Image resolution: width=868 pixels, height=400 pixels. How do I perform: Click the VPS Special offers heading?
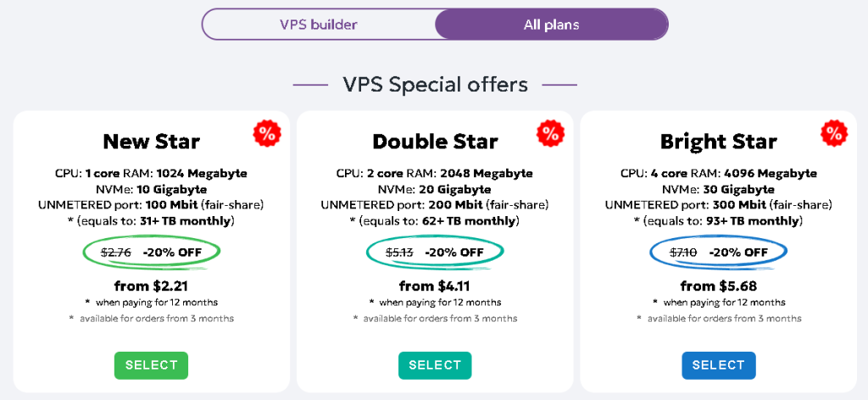pyautogui.click(x=435, y=85)
